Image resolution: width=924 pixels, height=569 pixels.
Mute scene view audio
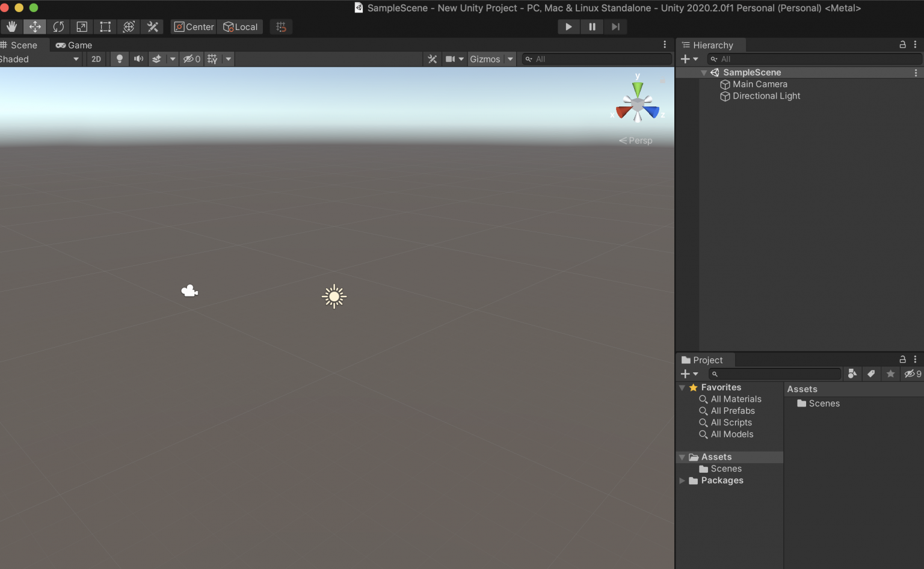pyautogui.click(x=138, y=58)
